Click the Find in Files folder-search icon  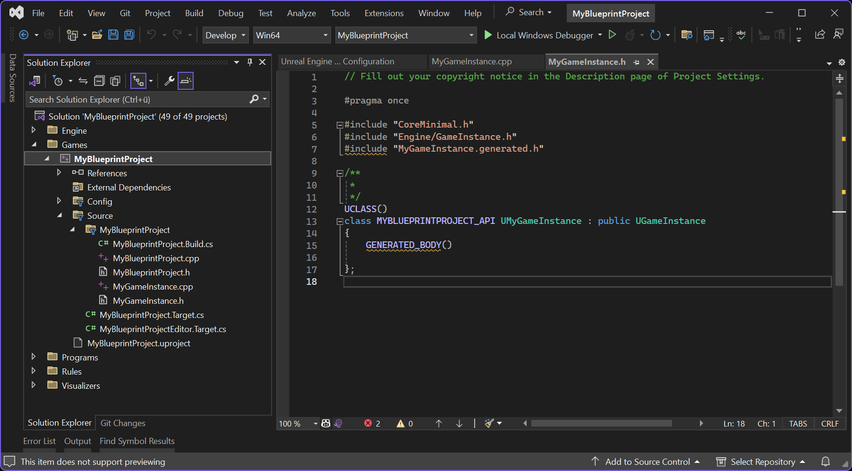[x=687, y=35]
